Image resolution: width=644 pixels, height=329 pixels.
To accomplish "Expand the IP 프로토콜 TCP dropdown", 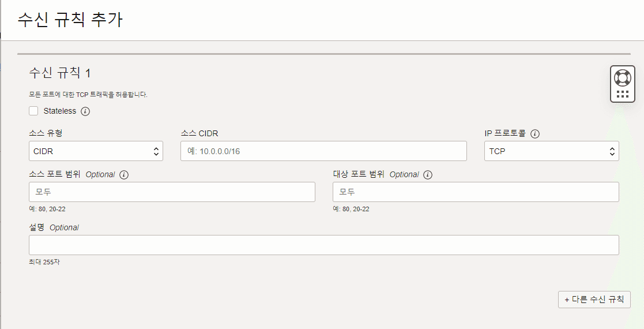I will (x=551, y=151).
